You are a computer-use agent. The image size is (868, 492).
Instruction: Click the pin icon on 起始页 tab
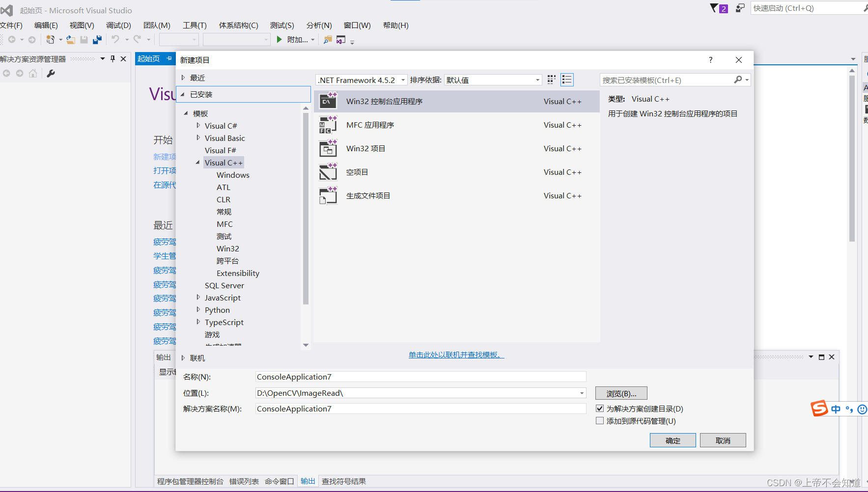click(x=169, y=58)
